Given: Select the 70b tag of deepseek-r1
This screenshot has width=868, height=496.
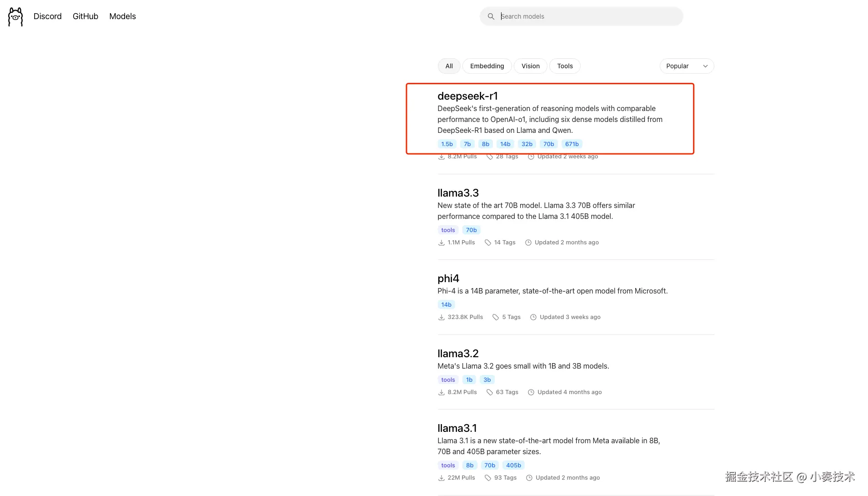Looking at the screenshot, I should pos(549,144).
